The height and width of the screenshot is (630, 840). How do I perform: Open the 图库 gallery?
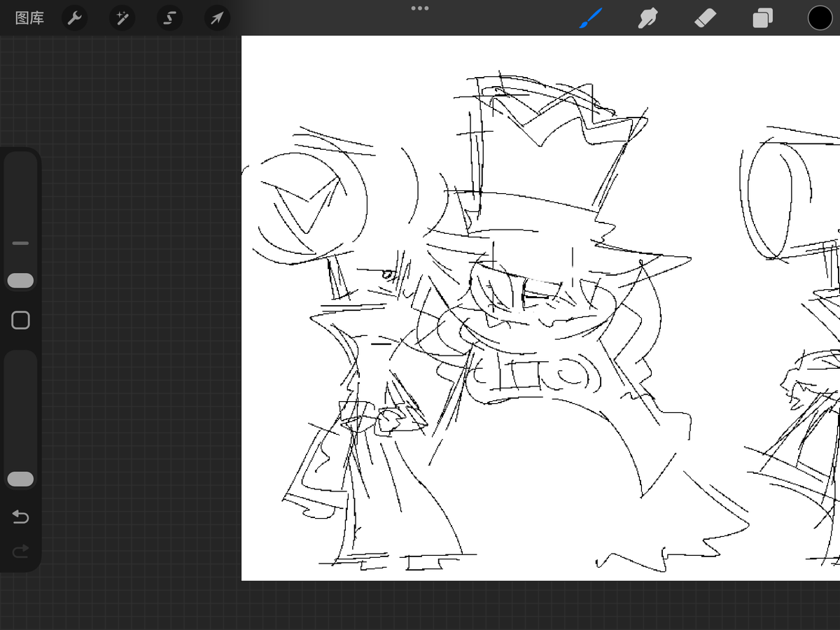[x=29, y=18]
